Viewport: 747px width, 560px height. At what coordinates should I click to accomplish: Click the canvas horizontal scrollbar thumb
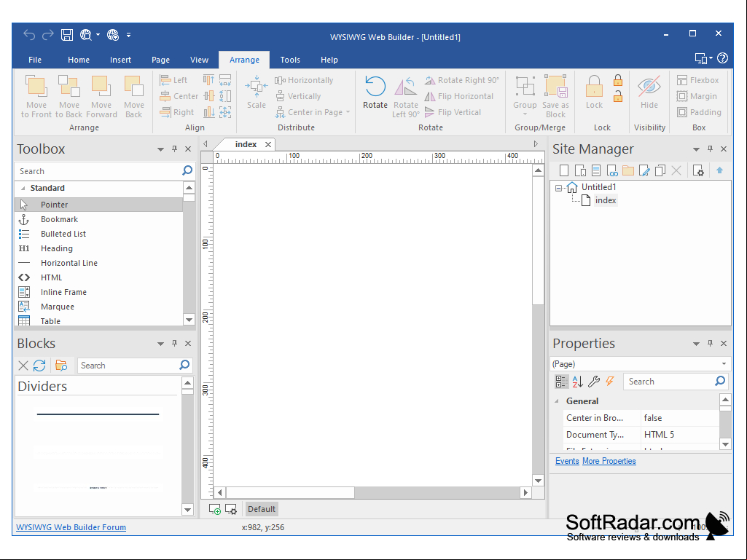(291, 492)
